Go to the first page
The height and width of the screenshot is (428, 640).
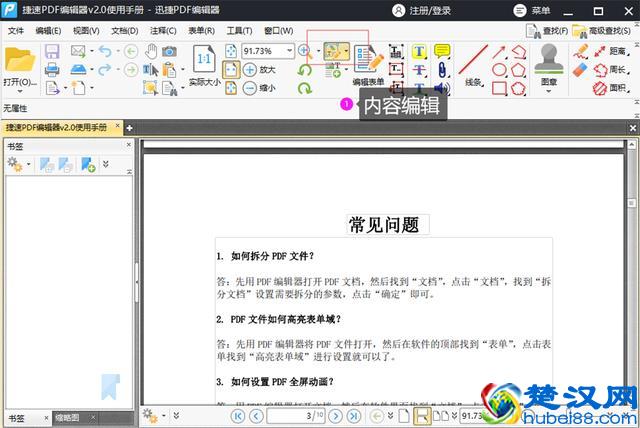pyautogui.click(x=238, y=416)
